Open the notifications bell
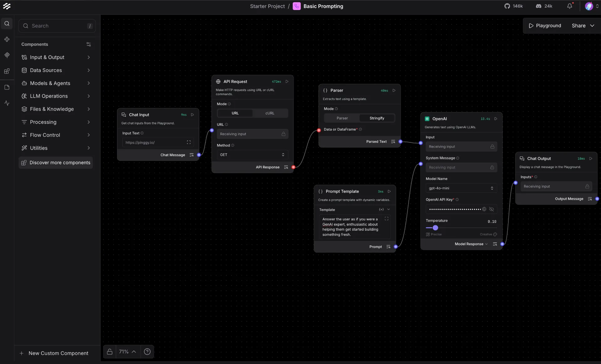 click(x=569, y=6)
